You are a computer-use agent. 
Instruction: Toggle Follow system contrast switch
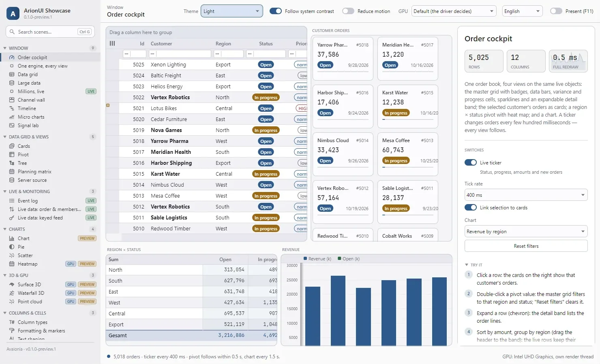coord(276,11)
